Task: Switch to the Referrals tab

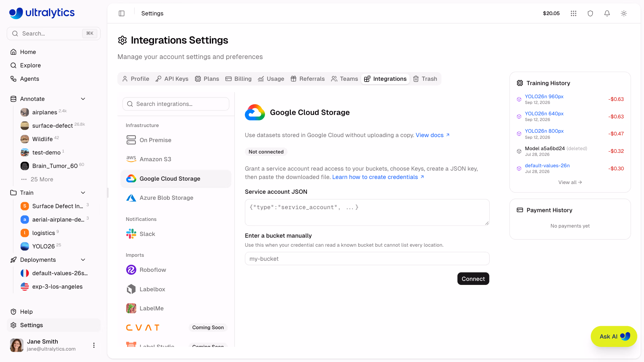Action: point(308,79)
